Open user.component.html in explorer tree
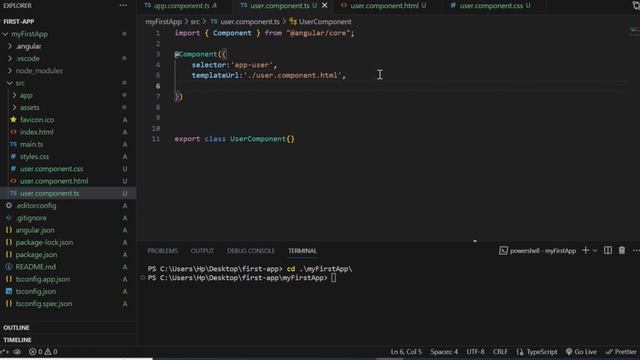The width and height of the screenshot is (640, 360). [x=54, y=181]
